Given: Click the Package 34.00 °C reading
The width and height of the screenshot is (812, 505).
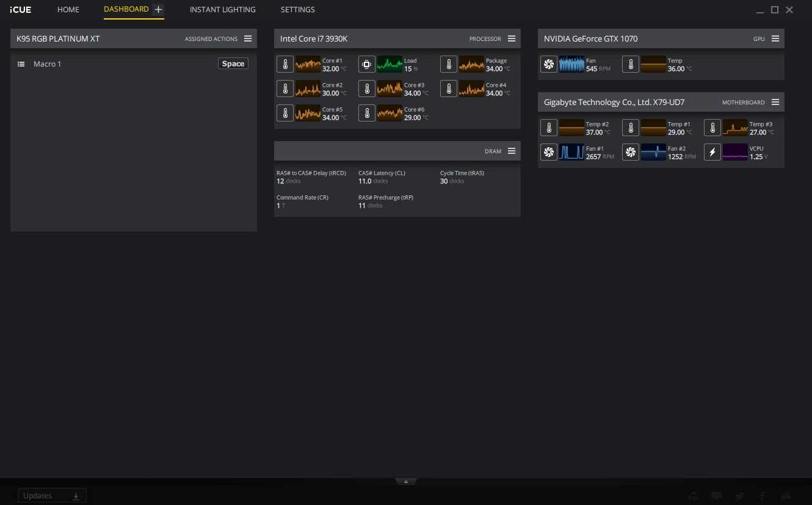Looking at the screenshot, I should pos(498,69).
